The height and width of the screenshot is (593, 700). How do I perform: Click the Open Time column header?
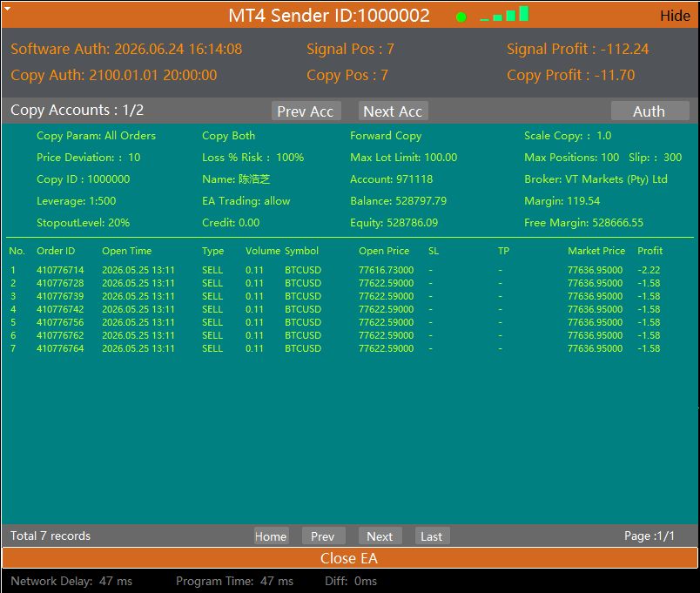(x=127, y=251)
